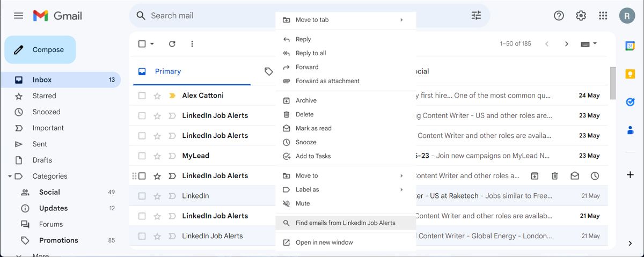
Task: Open the select-all dropdown arrow
Action: tap(152, 44)
